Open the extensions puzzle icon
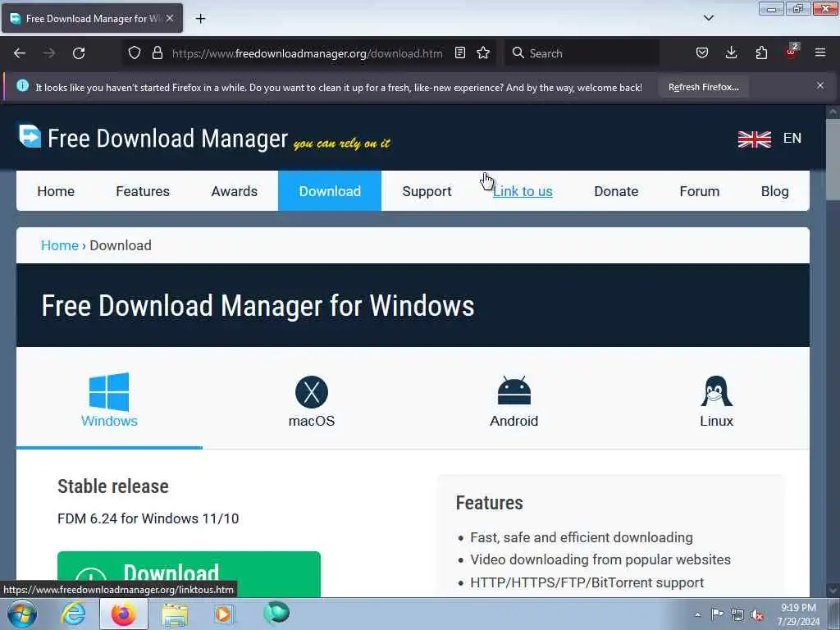840x630 pixels. tap(761, 52)
